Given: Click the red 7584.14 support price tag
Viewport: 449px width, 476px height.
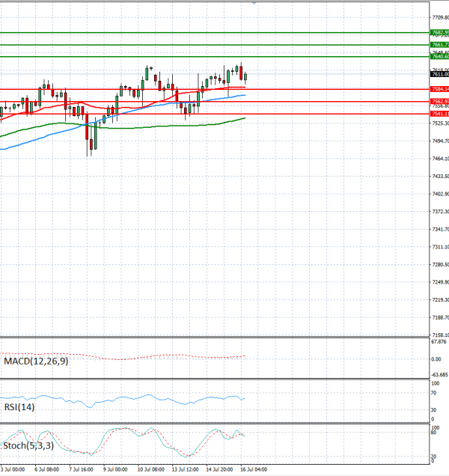Looking at the screenshot, I should (x=439, y=89).
